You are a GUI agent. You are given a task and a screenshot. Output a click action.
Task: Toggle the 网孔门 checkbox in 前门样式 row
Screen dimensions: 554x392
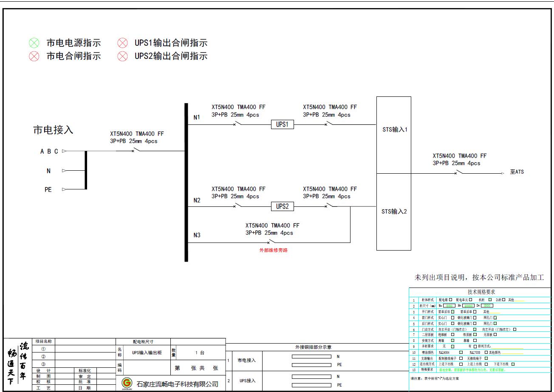495,318
